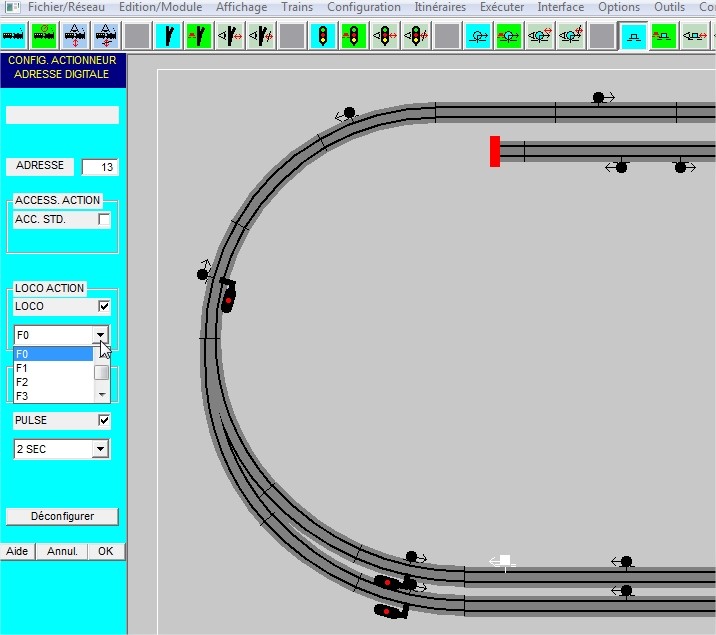Click the Déconfigurer button
Viewport: 716px width, 635px height.
(x=62, y=516)
